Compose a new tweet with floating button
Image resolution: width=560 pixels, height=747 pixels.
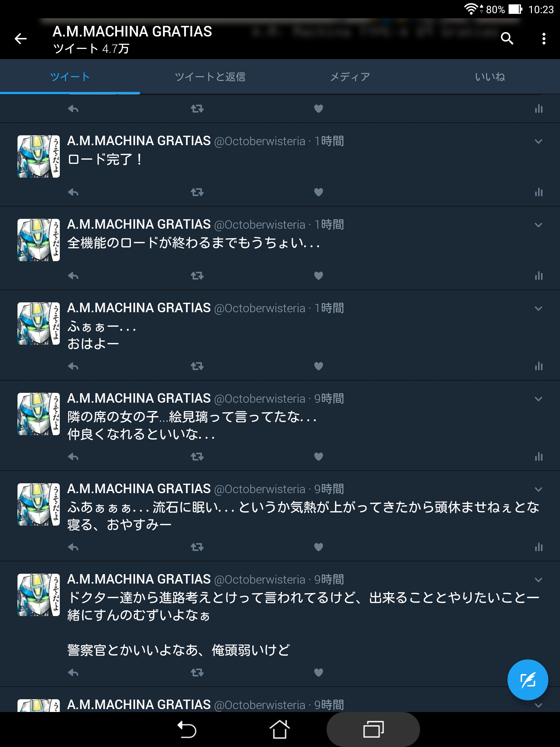point(528,680)
